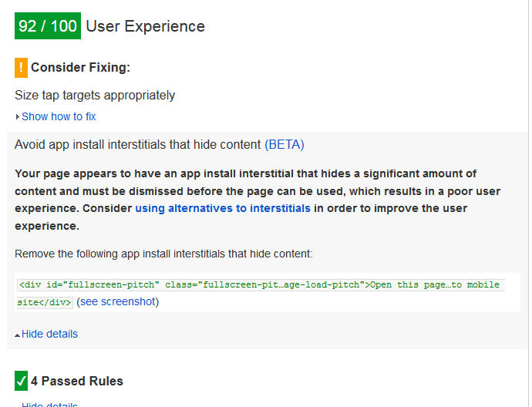The height and width of the screenshot is (407, 532).
Task: Open the see screenshot link
Action: coord(117,301)
